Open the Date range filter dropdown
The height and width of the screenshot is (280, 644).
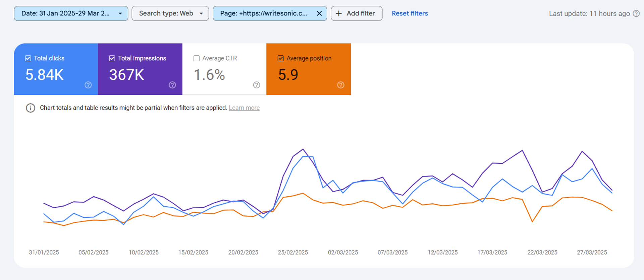[x=71, y=13]
